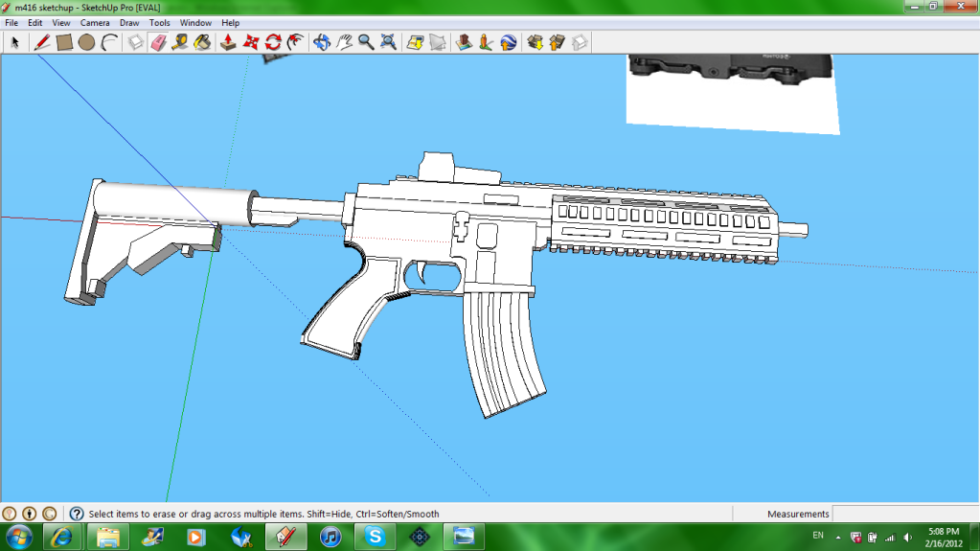Click Photo Textures icon
Screen dimensions: 980x551
tap(486, 42)
